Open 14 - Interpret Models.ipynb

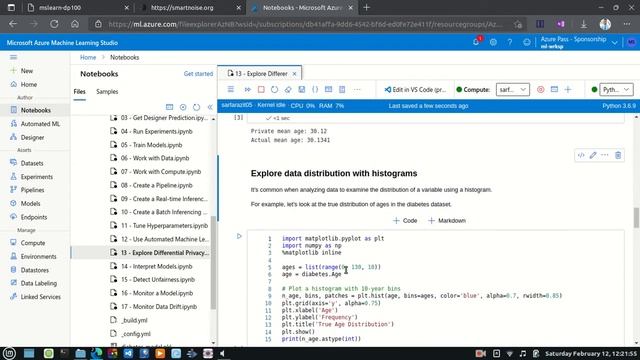pos(156,266)
